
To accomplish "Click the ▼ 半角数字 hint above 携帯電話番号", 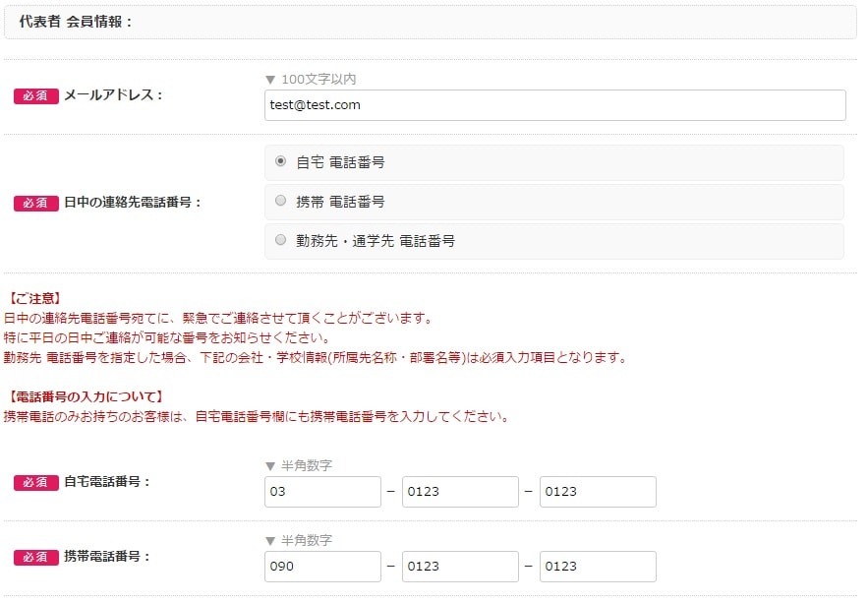I will click(x=299, y=540).
